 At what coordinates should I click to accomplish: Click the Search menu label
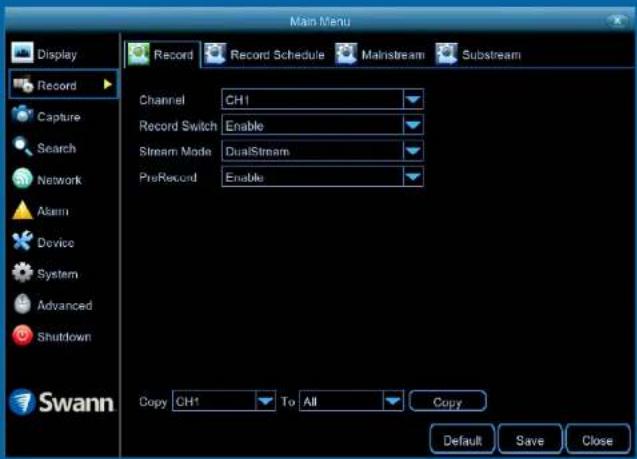[56, 148]
